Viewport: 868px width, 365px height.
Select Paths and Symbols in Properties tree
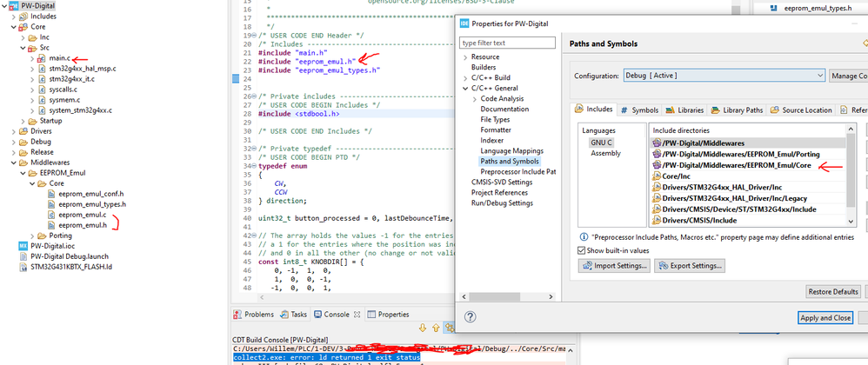coord(510,162)
